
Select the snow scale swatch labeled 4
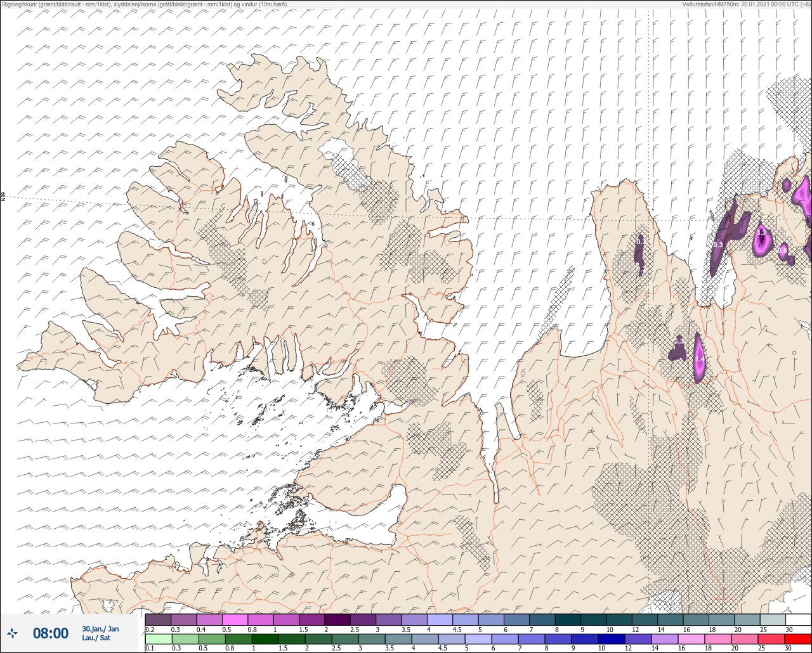pyautogui.click(x=440, y=619)
